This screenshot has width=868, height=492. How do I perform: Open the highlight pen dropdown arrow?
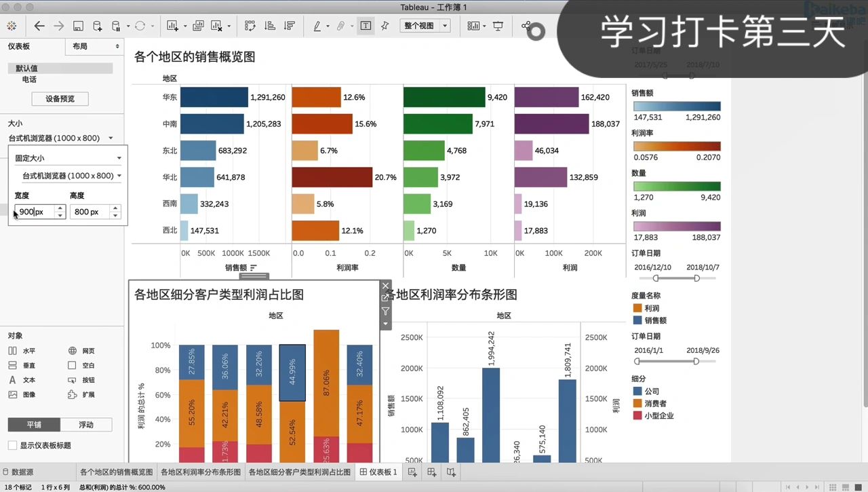[x=328, y=26]
